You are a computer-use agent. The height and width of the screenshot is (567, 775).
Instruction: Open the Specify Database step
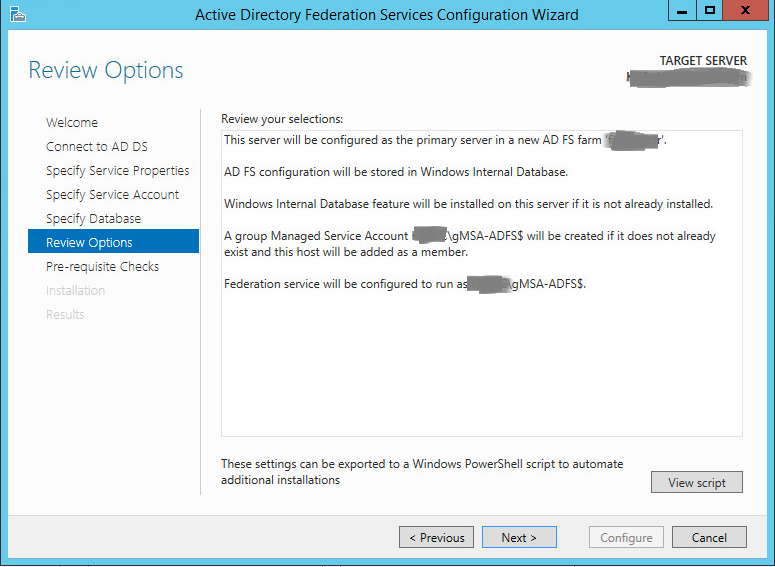tap(93, 218)
